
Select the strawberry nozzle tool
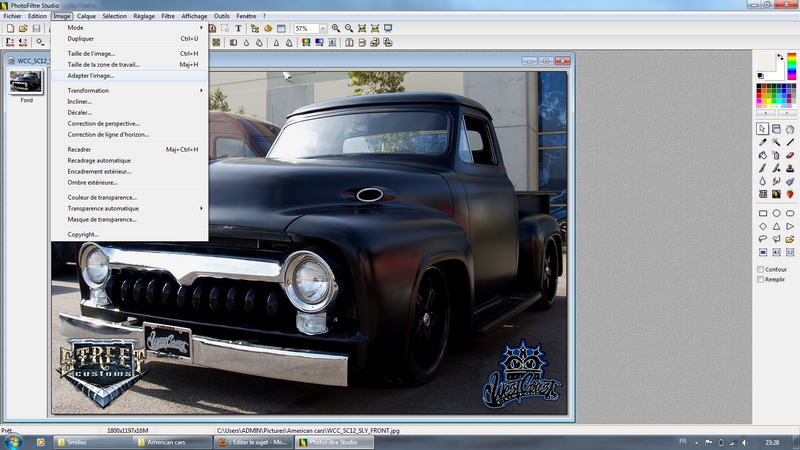[790, 194]
